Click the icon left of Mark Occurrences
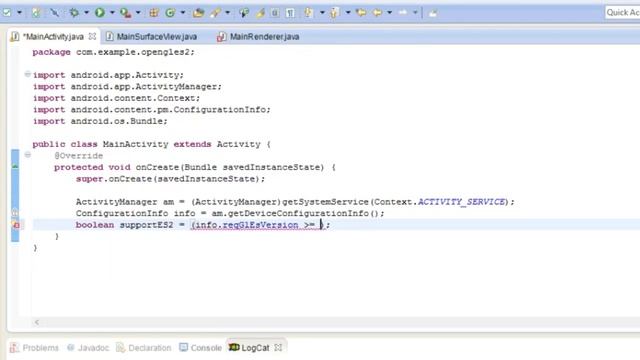The width and height of the screenshot is (640, 360). [x=244, y=13]
